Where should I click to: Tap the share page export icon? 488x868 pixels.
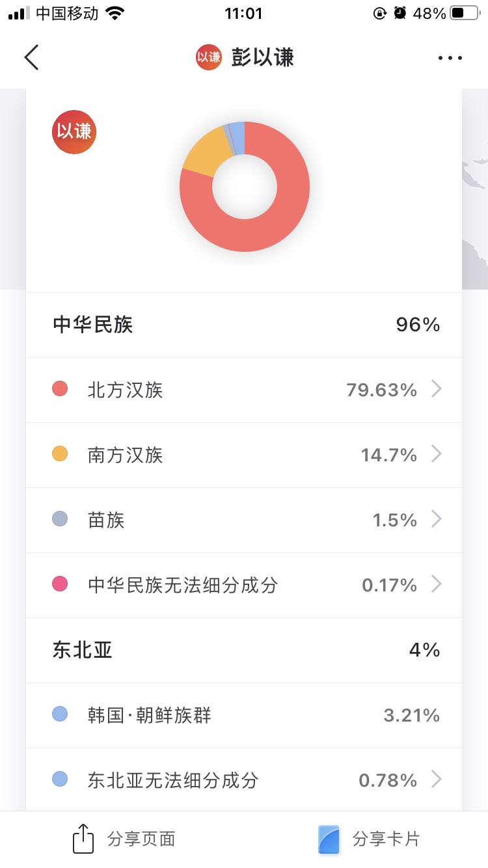pos(83,839)
